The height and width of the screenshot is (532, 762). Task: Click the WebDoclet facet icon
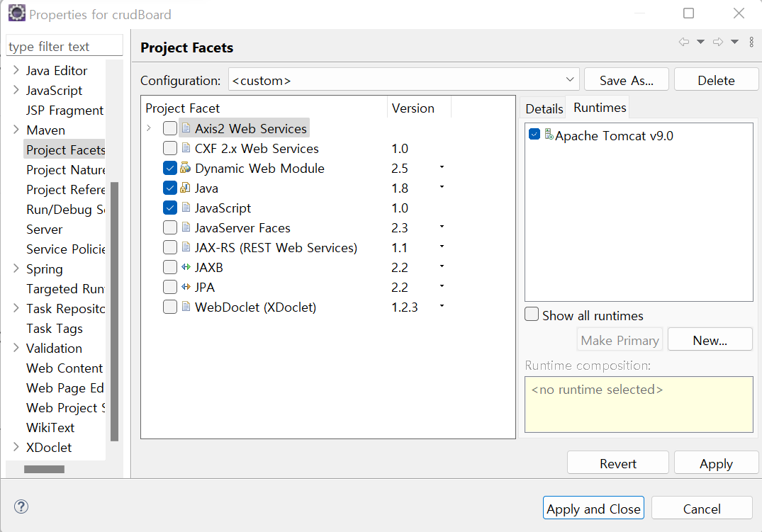click(x=186, y=307)
